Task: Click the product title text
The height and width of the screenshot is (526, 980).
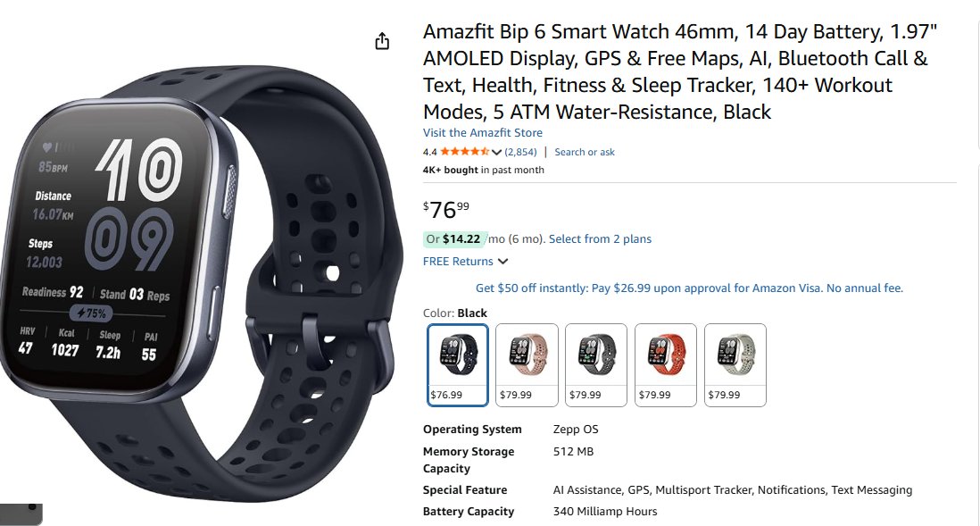Action: click(x=680, y=71)
